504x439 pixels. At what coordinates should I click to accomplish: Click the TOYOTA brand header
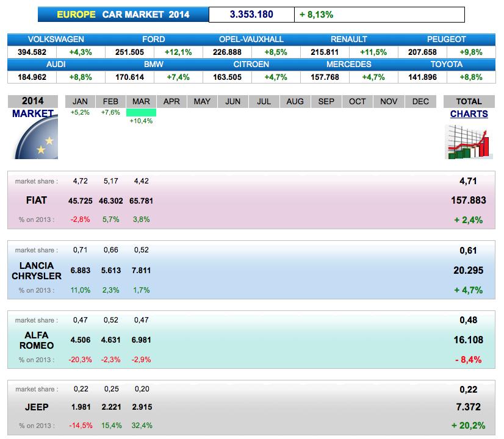[447, 64]
